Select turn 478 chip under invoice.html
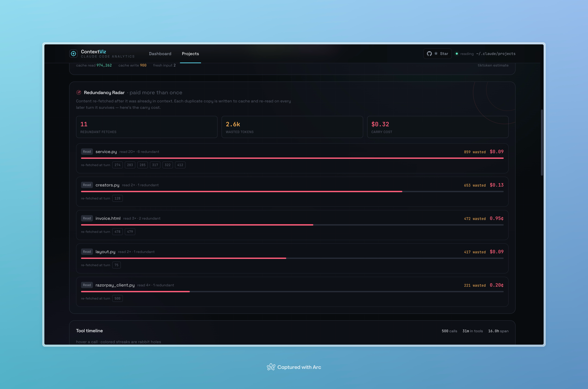The height and width of the screenshot is (389, 588). point(117,232)
